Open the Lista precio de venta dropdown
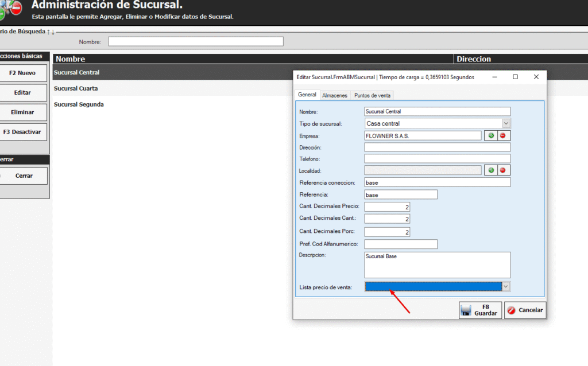 [x=506, y=286]
